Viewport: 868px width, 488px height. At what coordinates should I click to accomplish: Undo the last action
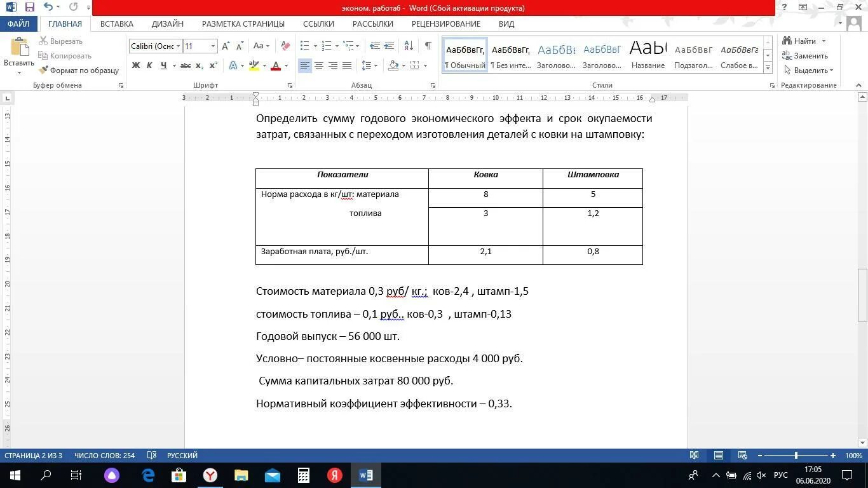point(48,8)
